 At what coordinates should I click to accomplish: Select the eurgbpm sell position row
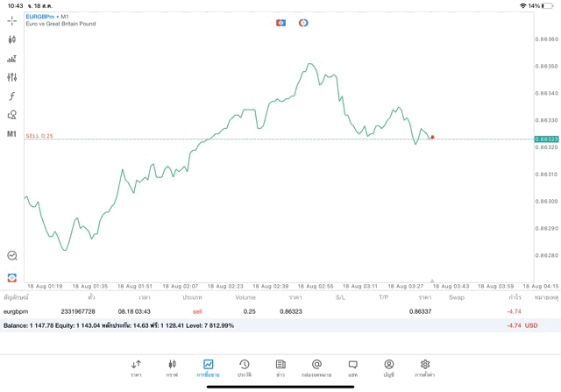(263, 311)
